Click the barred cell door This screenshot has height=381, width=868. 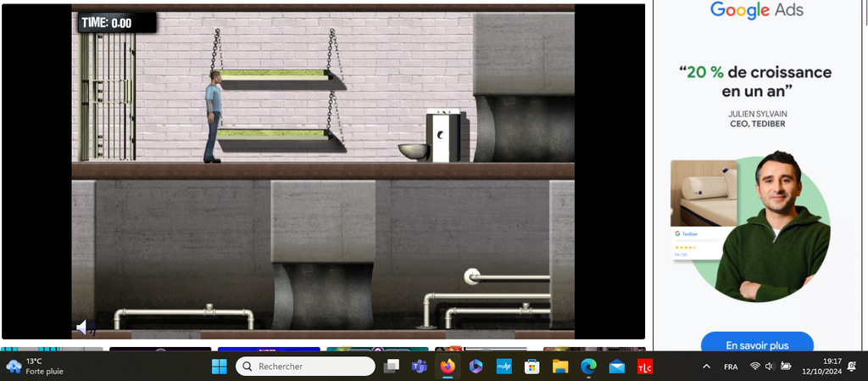coord(108,96)
